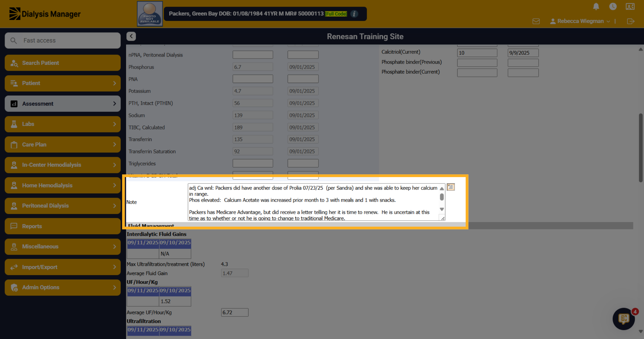
Task: Collapse the sidebar with the back arrow
Action: point(131,36)
